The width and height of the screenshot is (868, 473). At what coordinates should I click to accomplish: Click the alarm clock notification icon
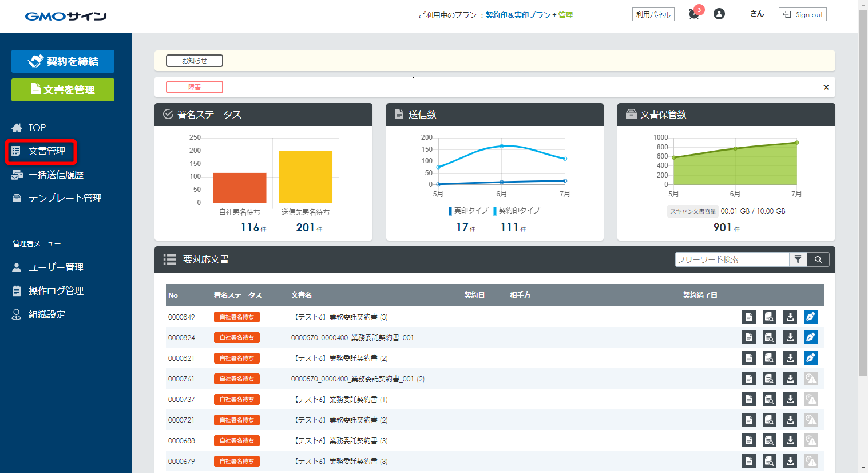click(694, 14)
